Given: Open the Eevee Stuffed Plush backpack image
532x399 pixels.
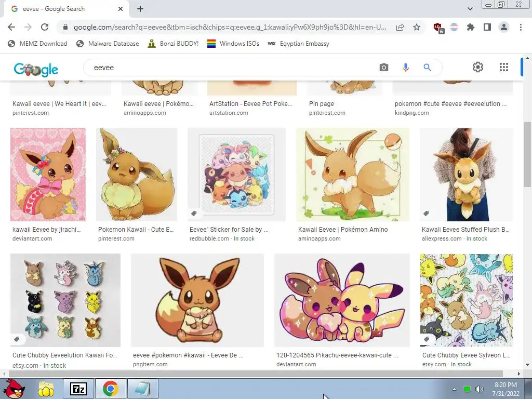Looking at the screenshot, I should tap(466, 175).
